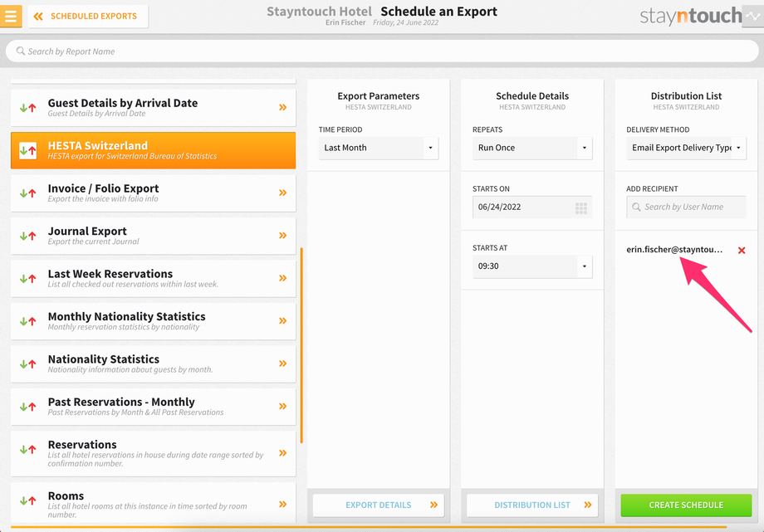This screenshot has width=764, height=532.
Task: Click export arrows icon for Rooms
Action: click(27, 500)
